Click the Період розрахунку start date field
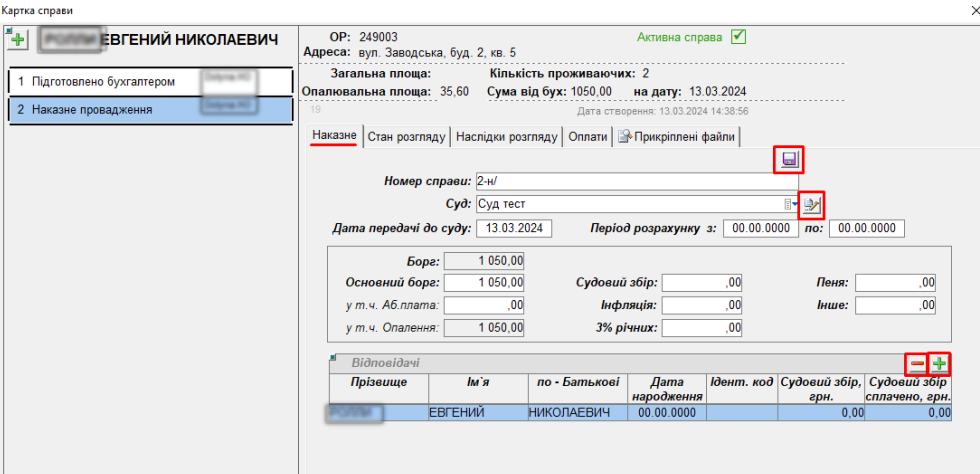 pyautogui.click(x=761, y=228)
